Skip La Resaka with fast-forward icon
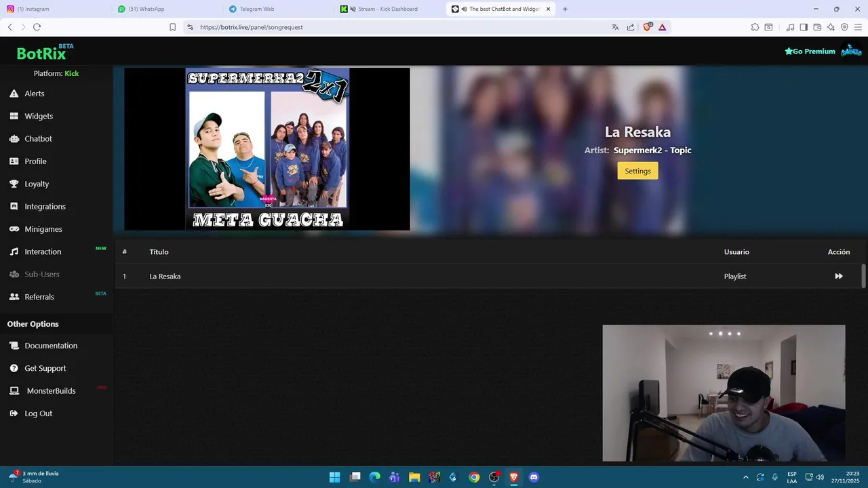The width and height of the screenshot is (868, 488). [839, 276]
